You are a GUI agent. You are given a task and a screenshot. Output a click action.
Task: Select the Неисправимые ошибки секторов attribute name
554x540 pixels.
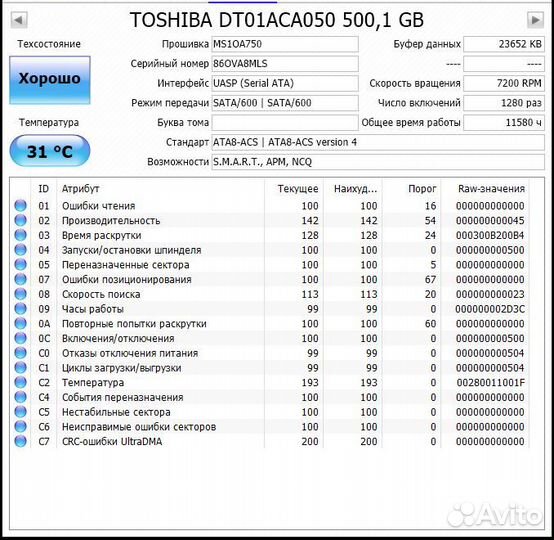pyautogui.click(x=139, y=427)
